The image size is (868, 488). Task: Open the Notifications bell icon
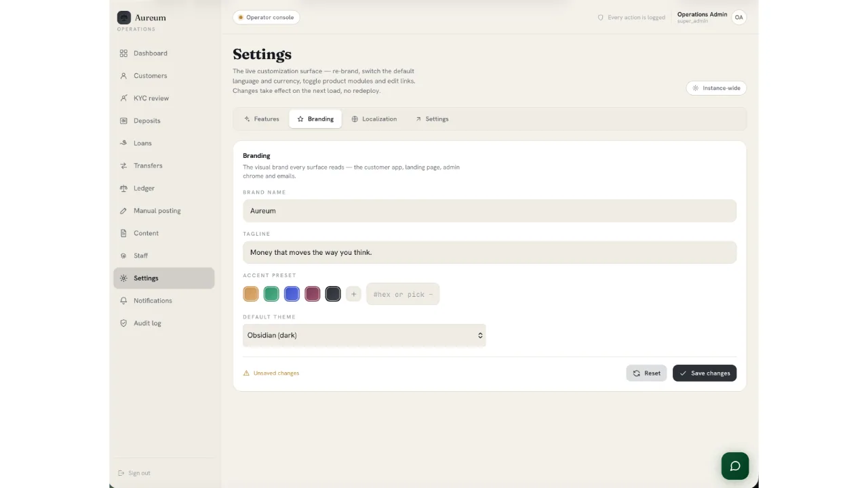[123, 300]
